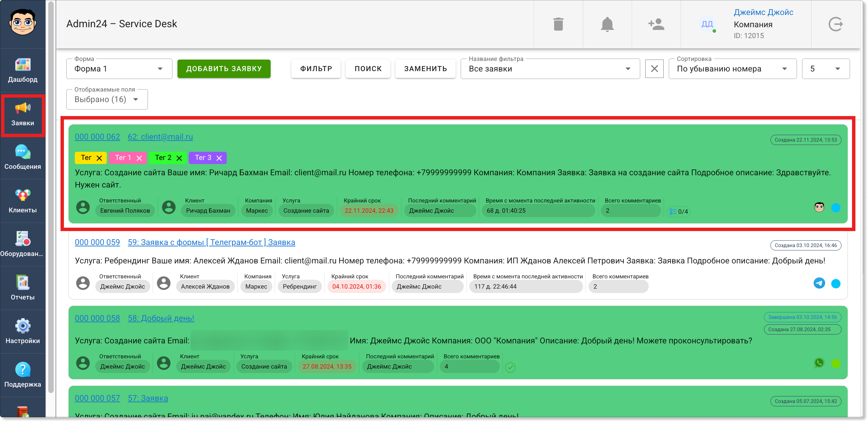Click the blue status dot on request 062

point(836,208)
